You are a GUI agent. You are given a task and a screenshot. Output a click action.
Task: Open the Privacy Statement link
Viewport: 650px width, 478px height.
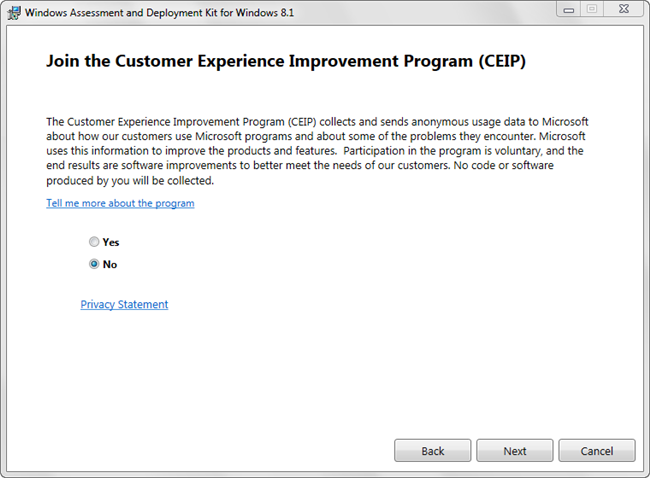click(124, 304)
